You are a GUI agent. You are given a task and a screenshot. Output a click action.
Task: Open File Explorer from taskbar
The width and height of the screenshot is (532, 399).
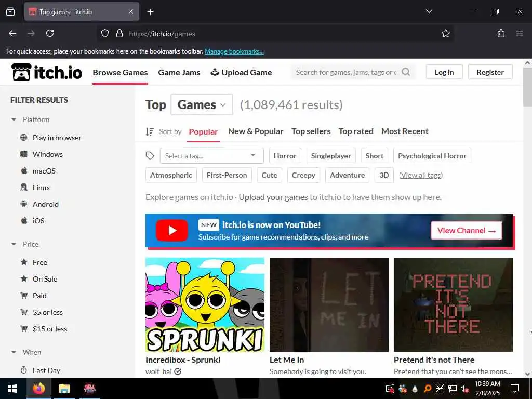(64, 389)
